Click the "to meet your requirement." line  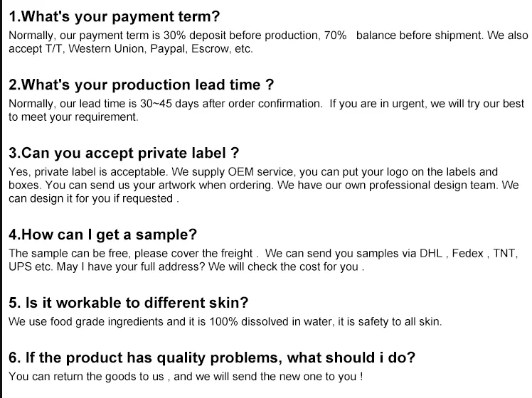[74, 117]
